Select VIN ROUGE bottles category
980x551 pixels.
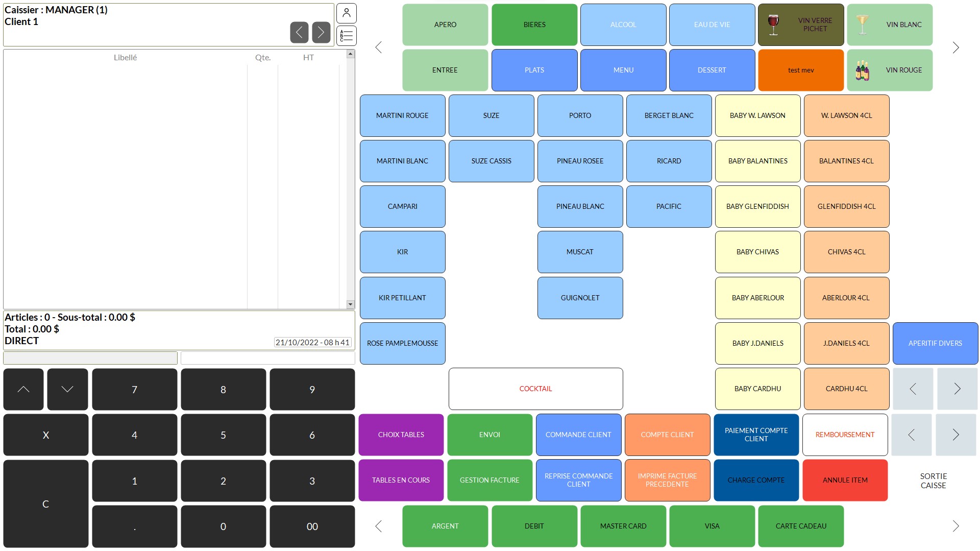point(889,70)
